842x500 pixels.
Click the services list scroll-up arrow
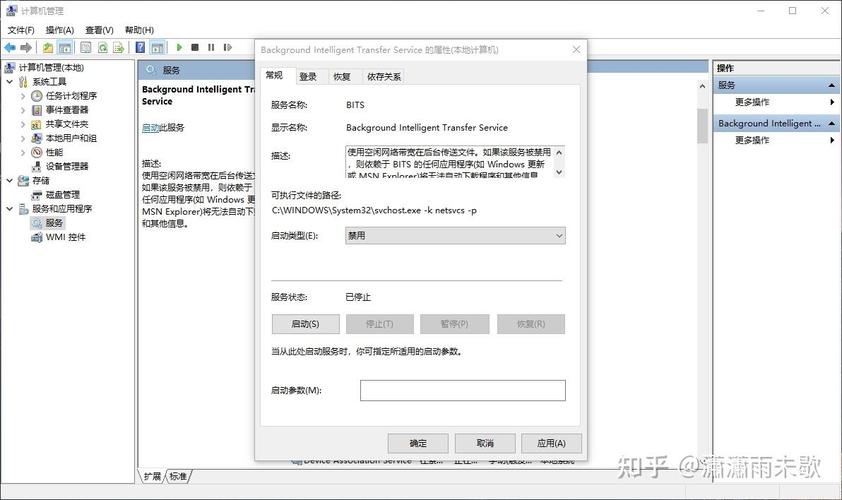(x=702, y=86)
